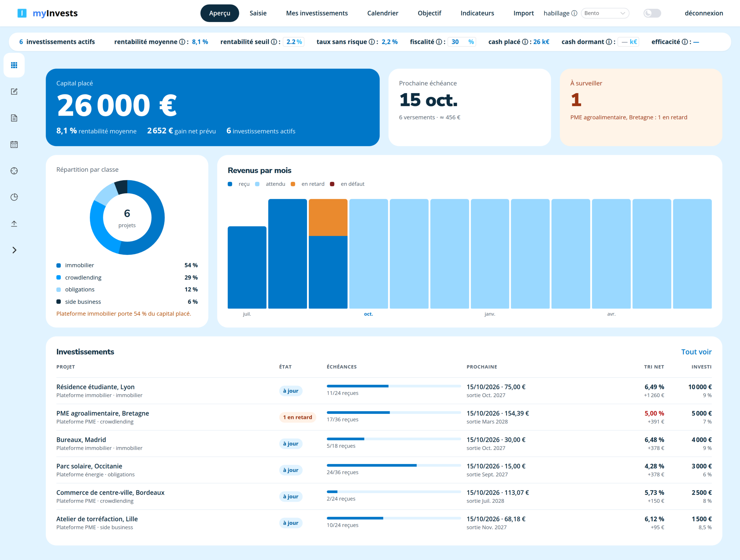Open the target objective sidebar icon
This screenshot has height=560, width=740.
[x=14, y=171]
